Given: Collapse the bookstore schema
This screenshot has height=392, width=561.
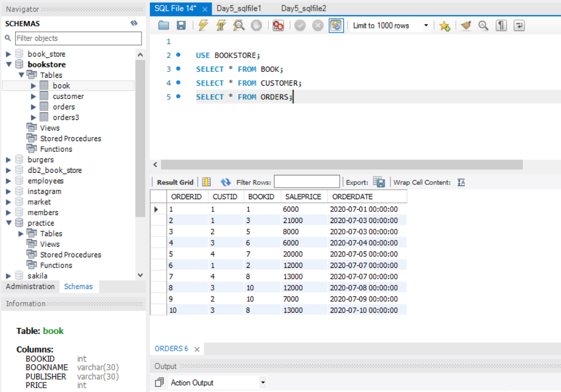Looking at the screenshot, I should [8, 64].
